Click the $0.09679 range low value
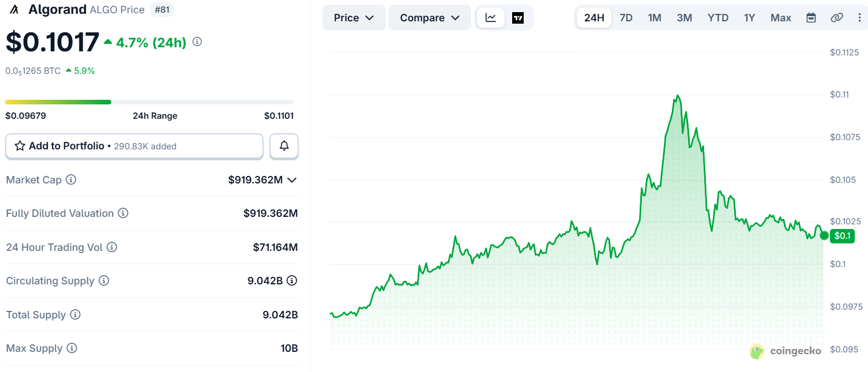The image size is (868, 372). point(26,115)
